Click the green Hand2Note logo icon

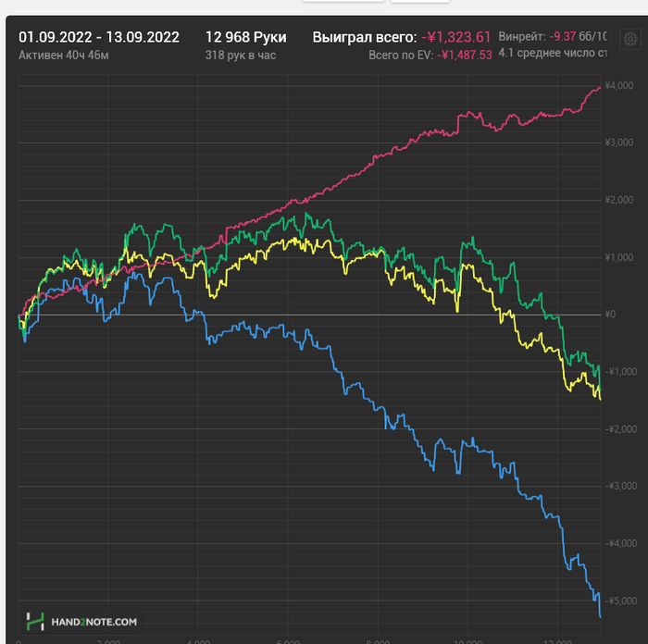click(35, 621)
